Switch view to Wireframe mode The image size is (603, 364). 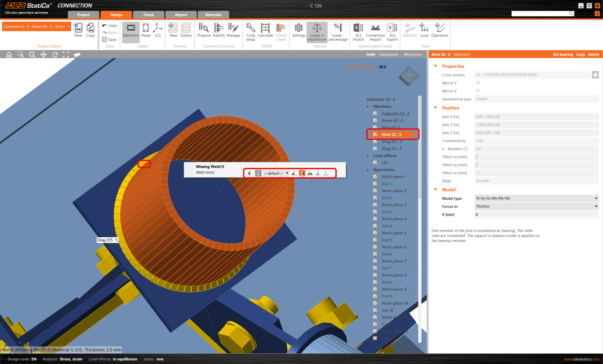pyautogui.click(x=412, y=55)
